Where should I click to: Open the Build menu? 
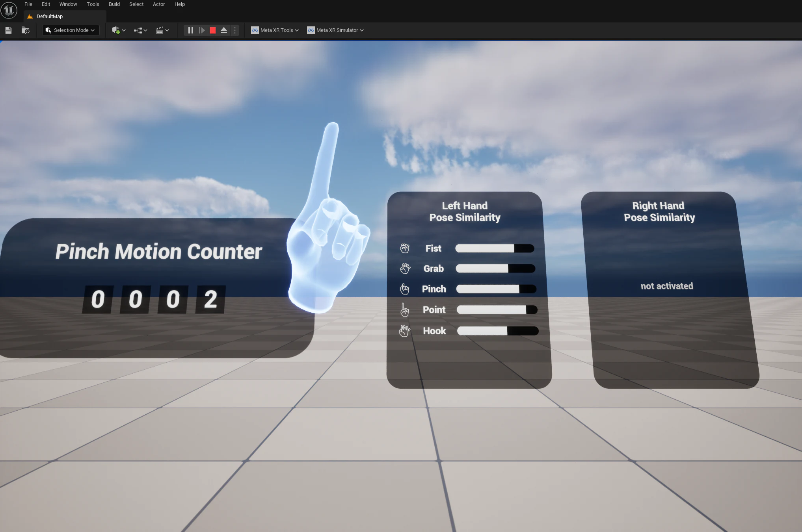(114, 4)
